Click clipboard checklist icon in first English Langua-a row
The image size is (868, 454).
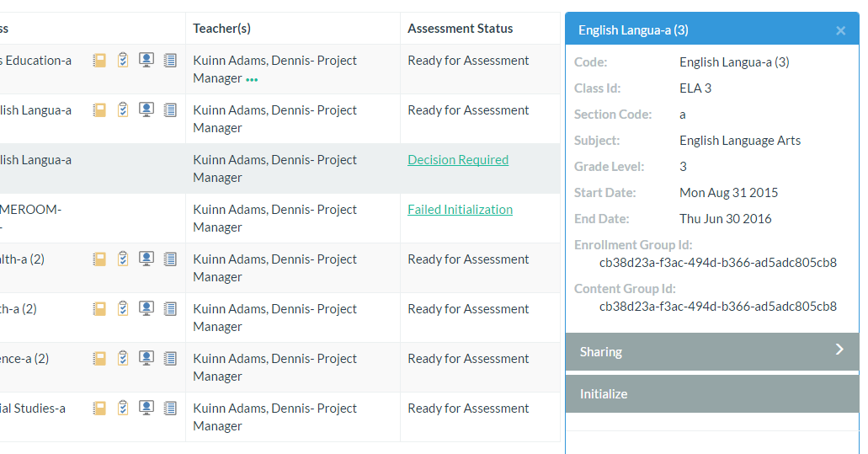[123, 110]
